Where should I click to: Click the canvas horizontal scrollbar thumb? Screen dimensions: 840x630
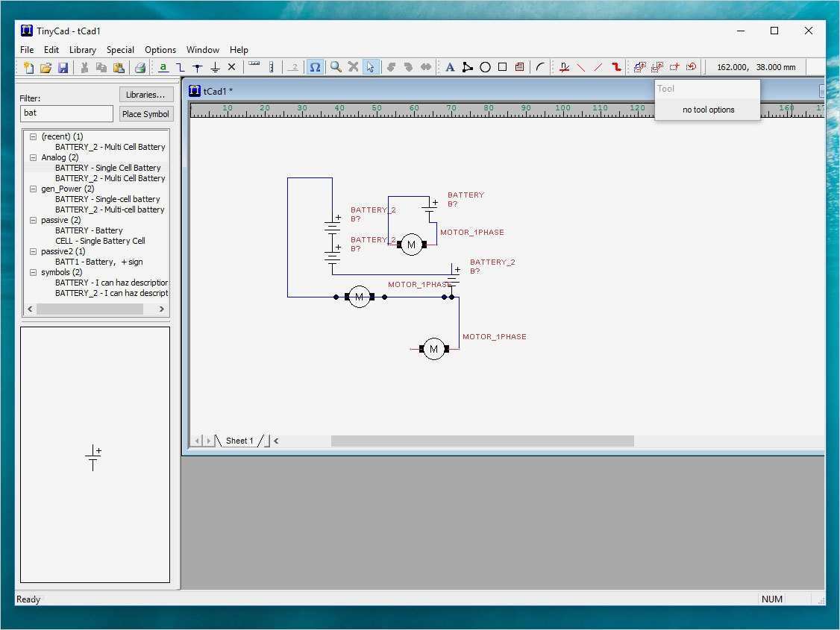coord(482,441)
